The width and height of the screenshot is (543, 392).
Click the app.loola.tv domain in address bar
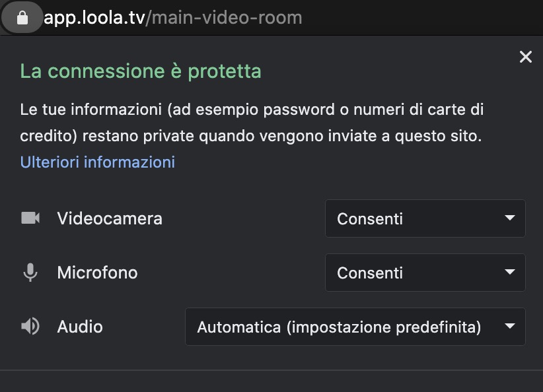[x=95, y=18]
